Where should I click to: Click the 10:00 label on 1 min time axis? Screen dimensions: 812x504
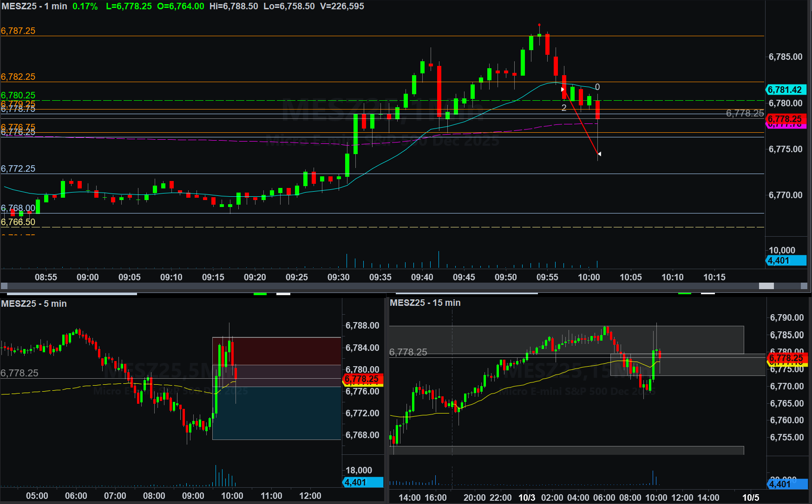click(x=589, y=277)
